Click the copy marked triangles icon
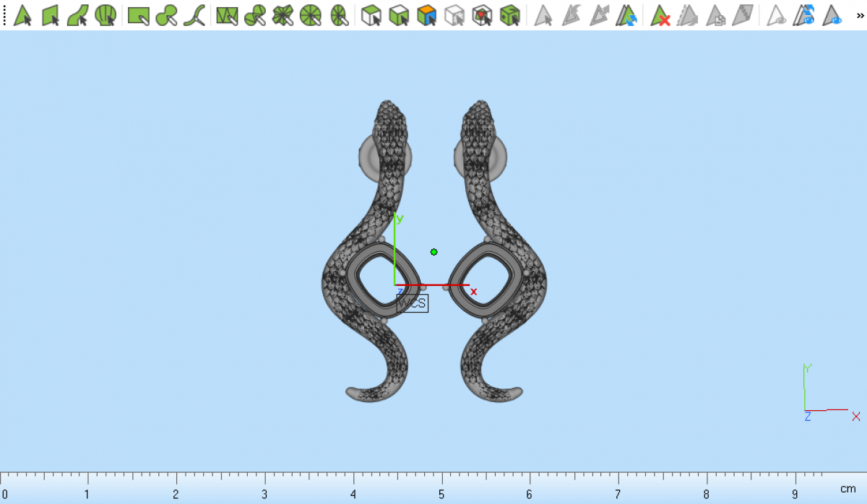 pos(715,15)
